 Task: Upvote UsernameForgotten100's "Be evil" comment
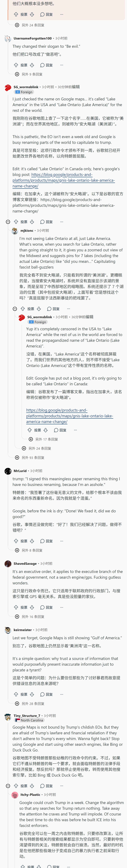[16, 65]
